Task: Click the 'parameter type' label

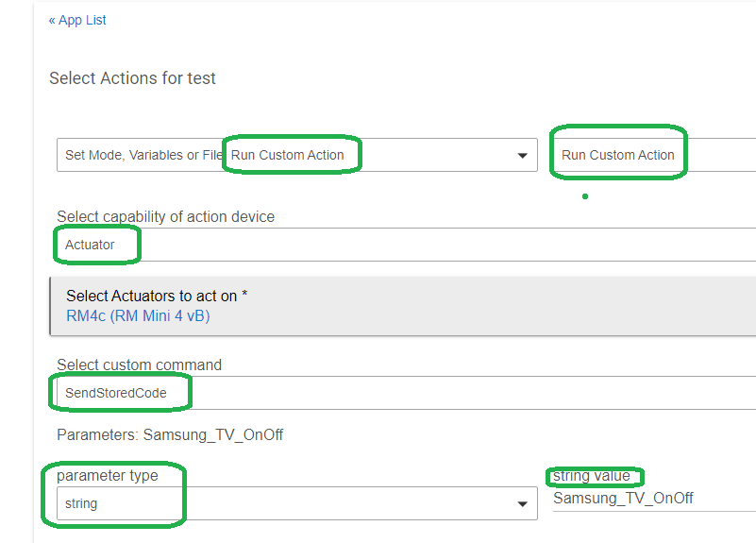Action: tap(107, 475)
